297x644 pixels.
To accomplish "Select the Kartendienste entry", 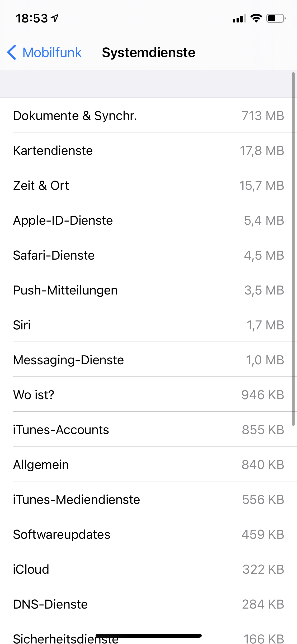I will 148,150.
